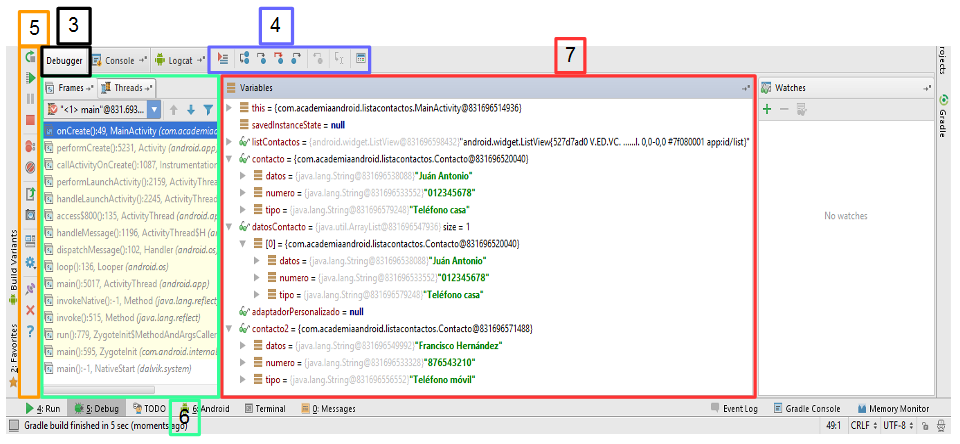Image resolution: width=960 pixels, height=444 pixels.
Task: Open the 4: Run tool window
Action: tap(43, 408)
